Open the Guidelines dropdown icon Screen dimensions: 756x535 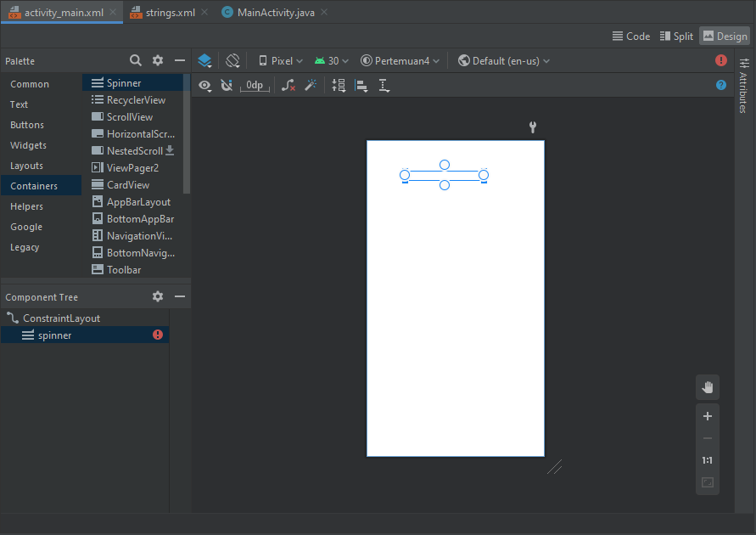coord(384,86)
